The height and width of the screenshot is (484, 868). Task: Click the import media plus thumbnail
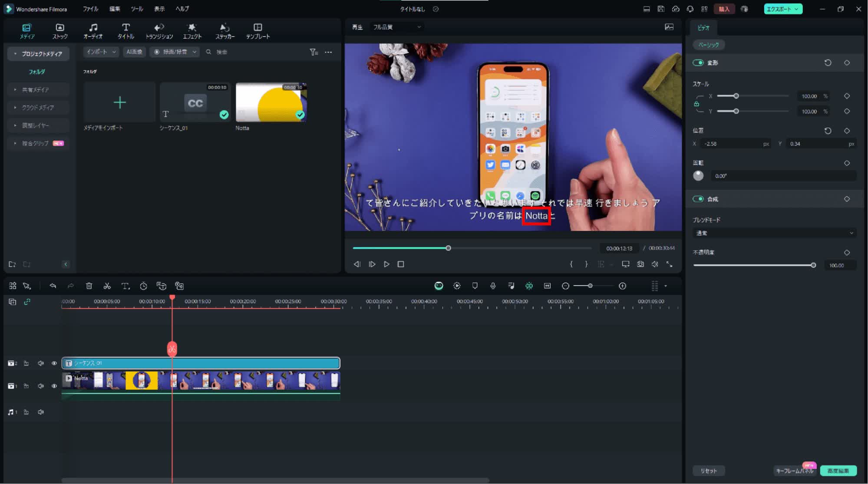tap(119, 102)
